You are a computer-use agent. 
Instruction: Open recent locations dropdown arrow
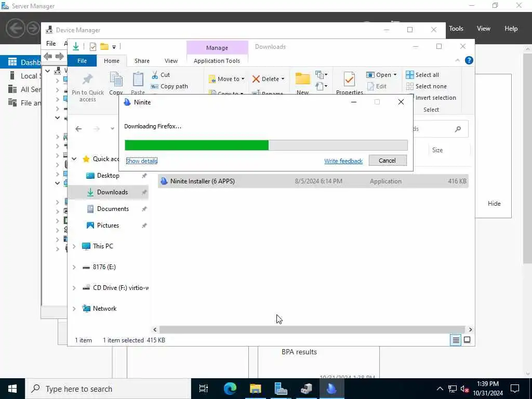(112, 129)
